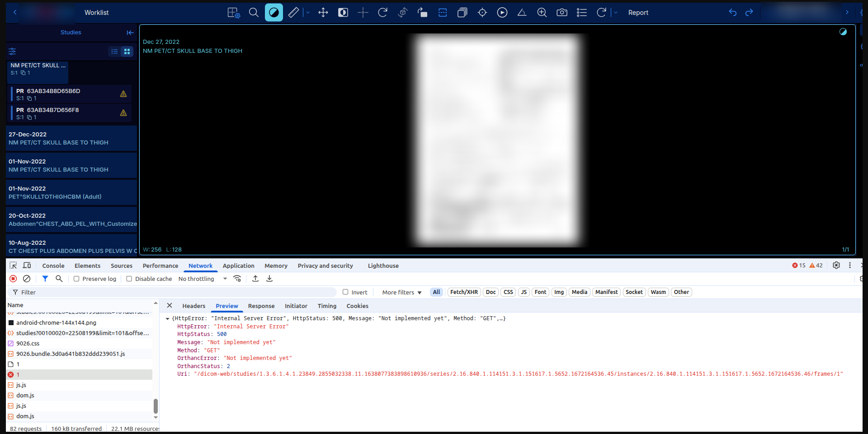Image resolution: width=868 pixels, height=434 pixels.
Task: Switch to DevTools Application tab
Action: pos(238,266)
